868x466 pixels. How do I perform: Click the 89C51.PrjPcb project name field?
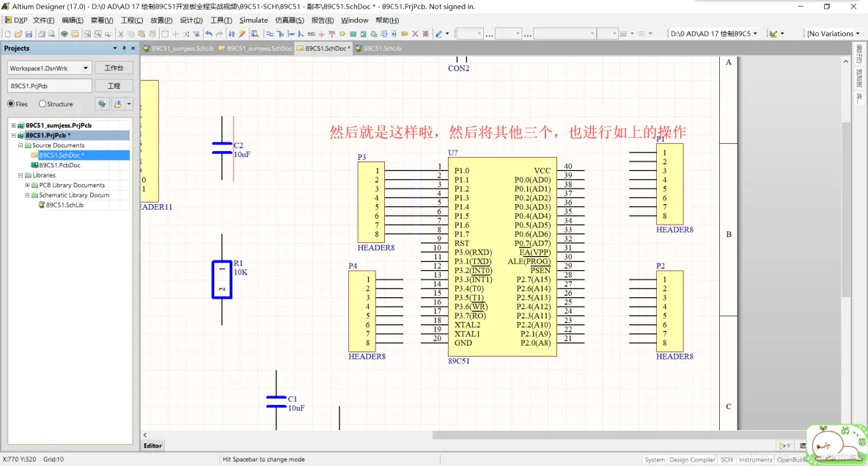(49, 86)
